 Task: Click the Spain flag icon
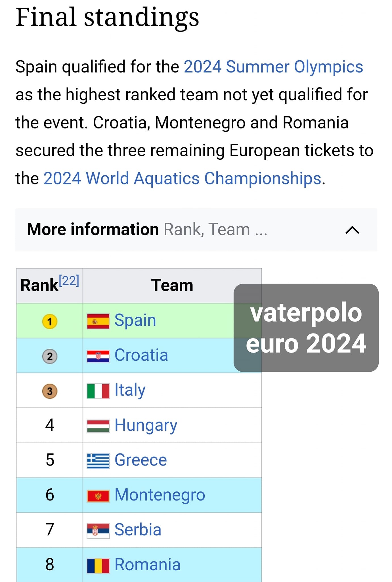98,321
